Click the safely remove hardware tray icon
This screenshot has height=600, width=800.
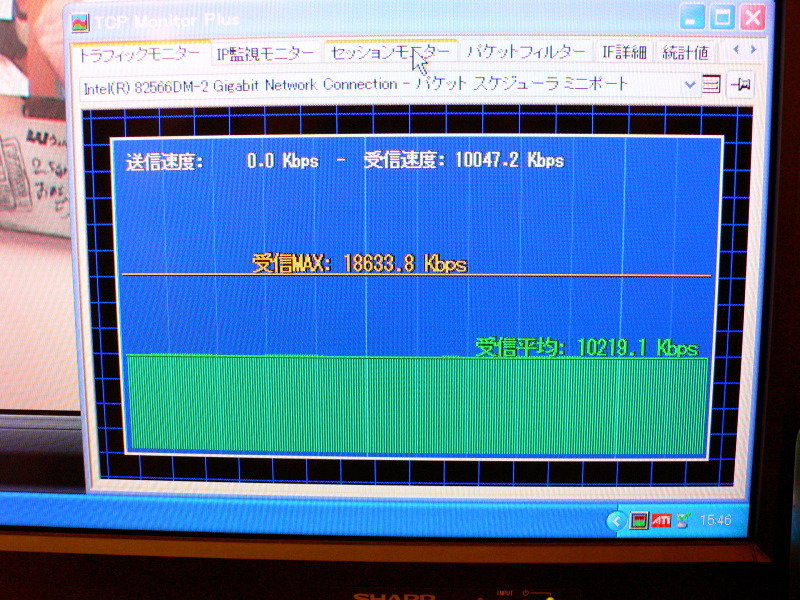coord(683,520)
